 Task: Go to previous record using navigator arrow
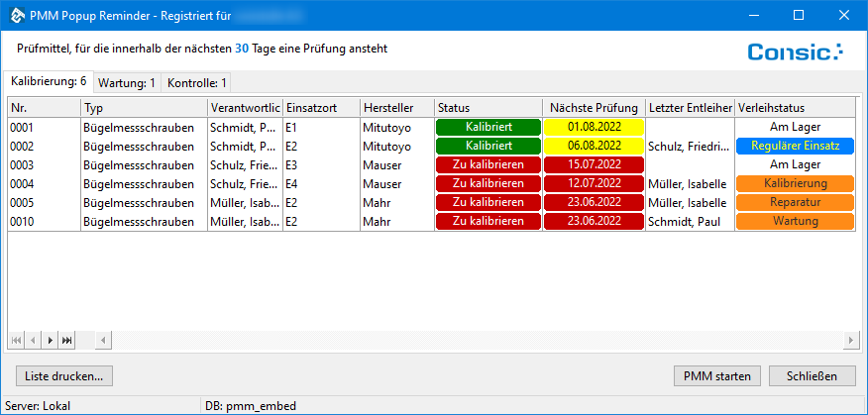[33, 340]
